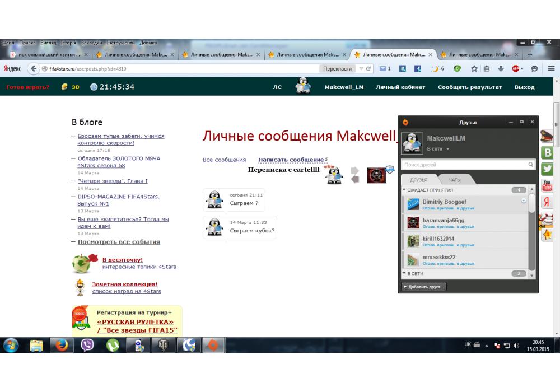Click the coins icon beside 30
Image resolution: width=560 pixels, height=392 pixels.
(x=64, y=87)
